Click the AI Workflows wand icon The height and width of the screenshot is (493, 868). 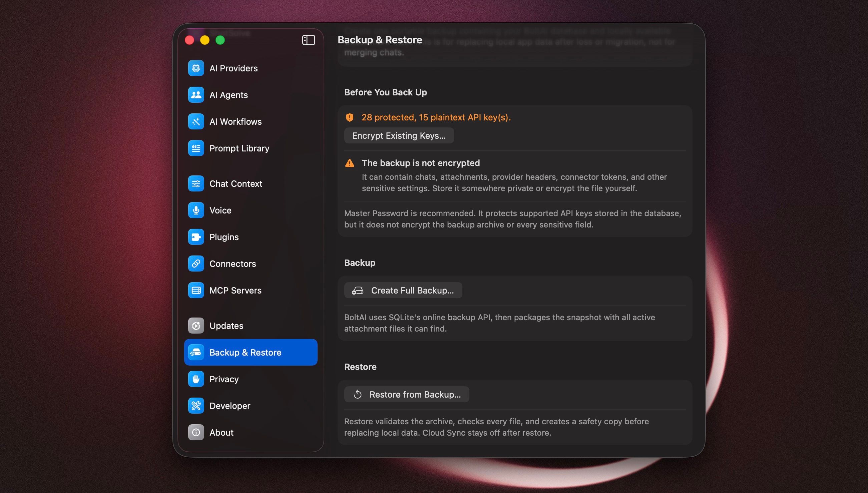(196, 121)
